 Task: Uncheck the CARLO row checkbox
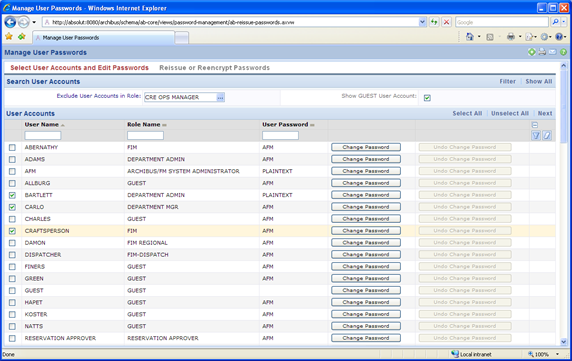click(12, 207)
